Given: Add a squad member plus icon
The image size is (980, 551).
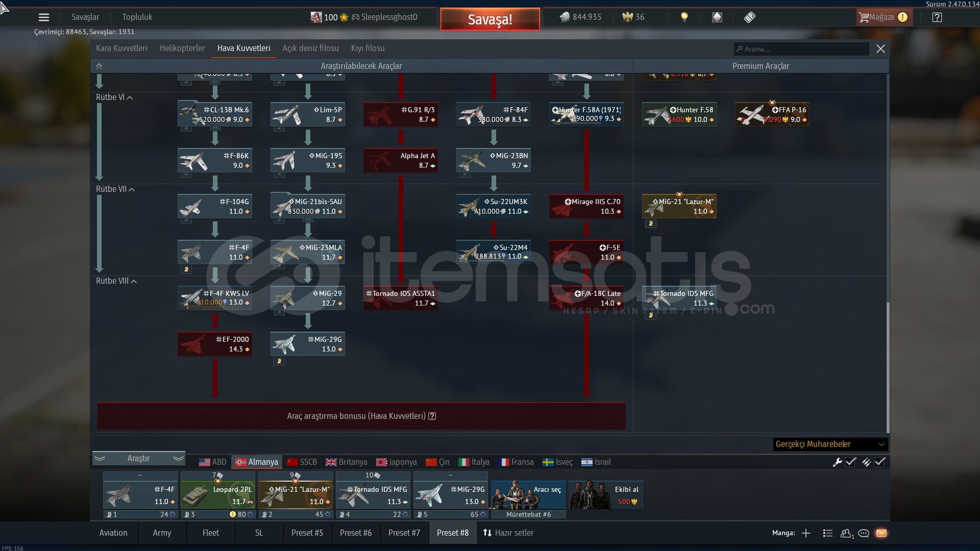Looking at the screenshot, I should (806, 533).
